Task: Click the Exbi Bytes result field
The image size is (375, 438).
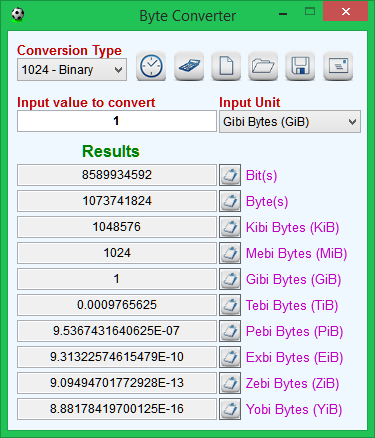Action: [117, 357]
